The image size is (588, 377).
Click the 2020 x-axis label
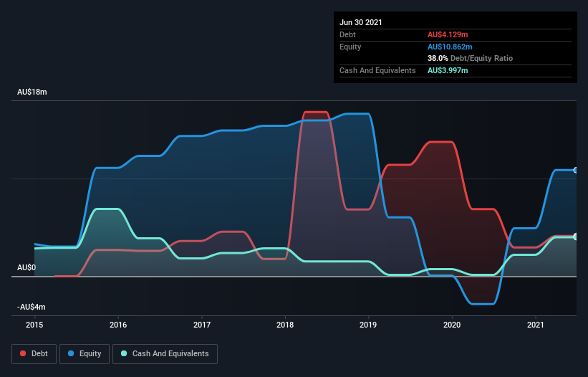coord(452,325)
